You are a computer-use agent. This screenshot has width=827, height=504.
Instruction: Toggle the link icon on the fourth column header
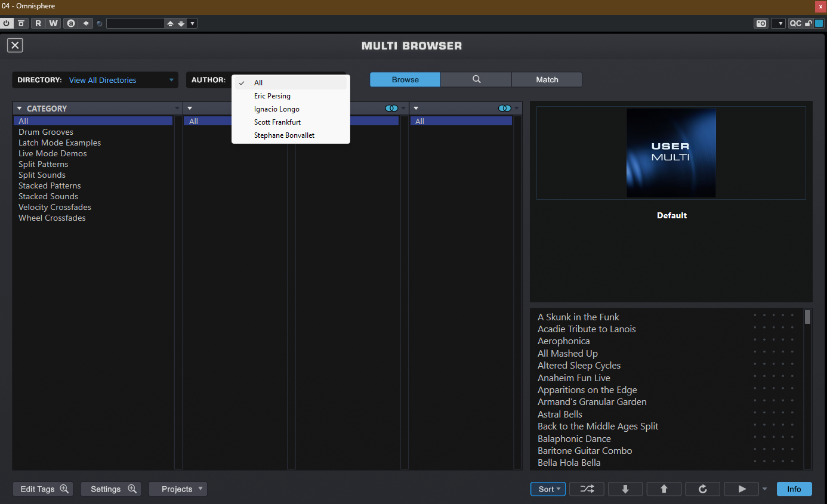[505, 109]
